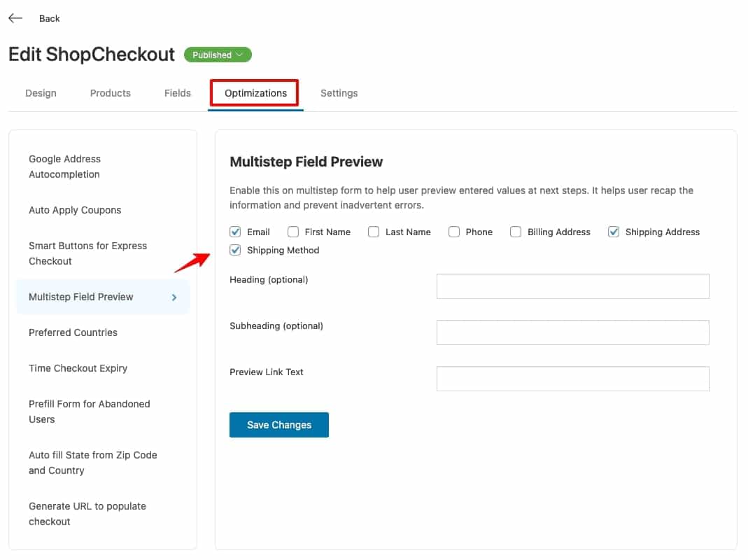Screen dimensions: 748x560
Task: Open Google Address Autocompletion settings
Action: pos(64,167)
